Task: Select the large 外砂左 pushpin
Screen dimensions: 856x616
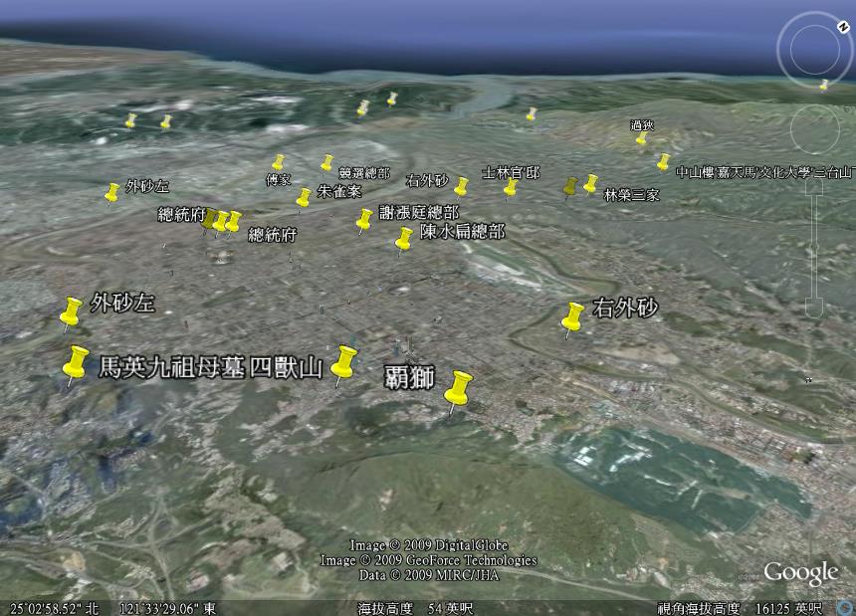Action: click(x=71, y=311)
